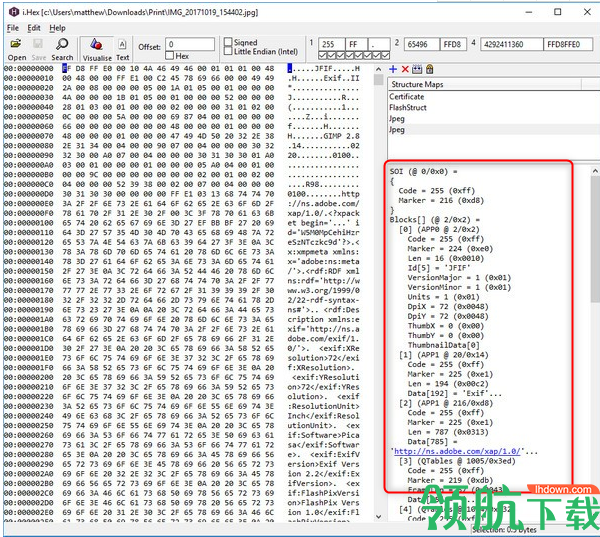Screen dimensions: 600x537
Task: Select the '[1] (APP1 @ 20/0x14)' node
Action: (x=443, y=355)
